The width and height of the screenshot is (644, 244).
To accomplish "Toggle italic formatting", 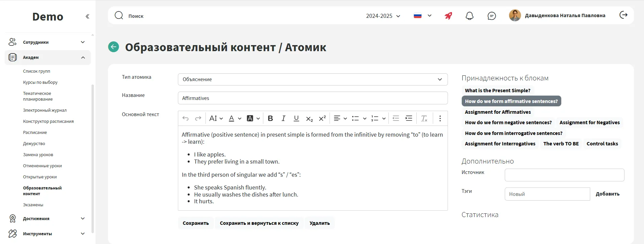I will point(283,118).
